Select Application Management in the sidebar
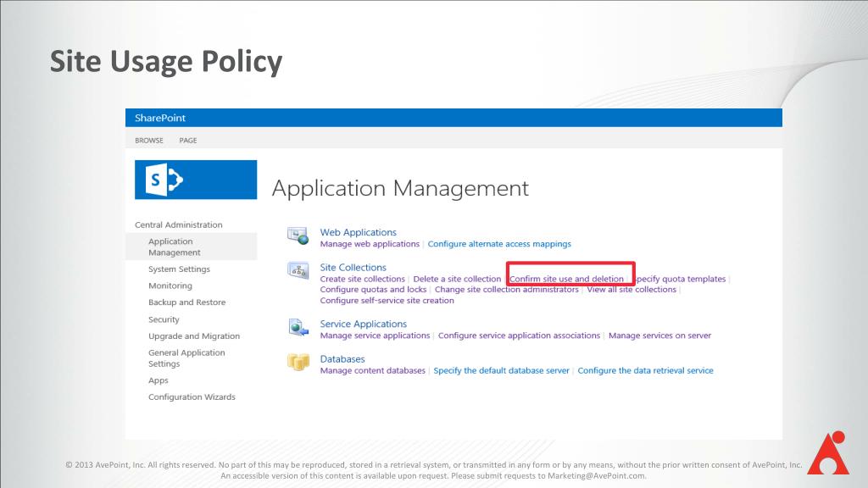Image resolution: width=868 pixels, height=488 pixels. (175, 247)
